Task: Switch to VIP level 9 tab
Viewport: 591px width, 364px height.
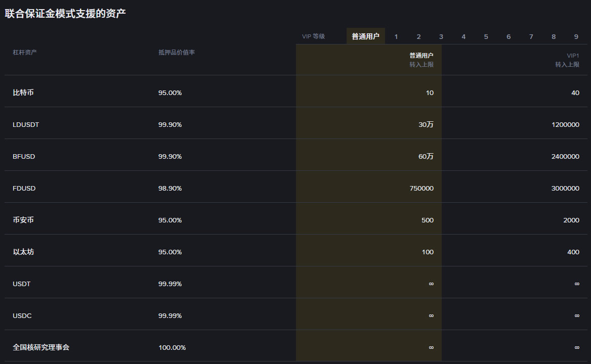Action: click(x=576, y=36)
